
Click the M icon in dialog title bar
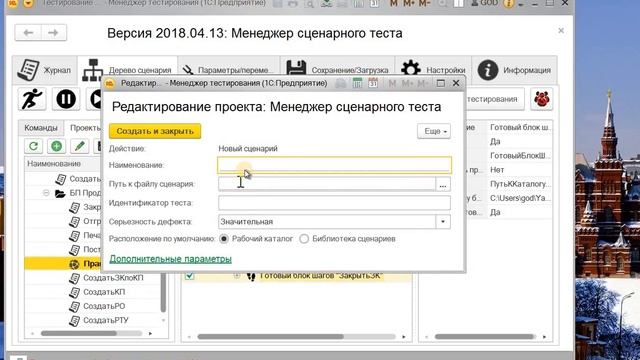coord(392,83)
